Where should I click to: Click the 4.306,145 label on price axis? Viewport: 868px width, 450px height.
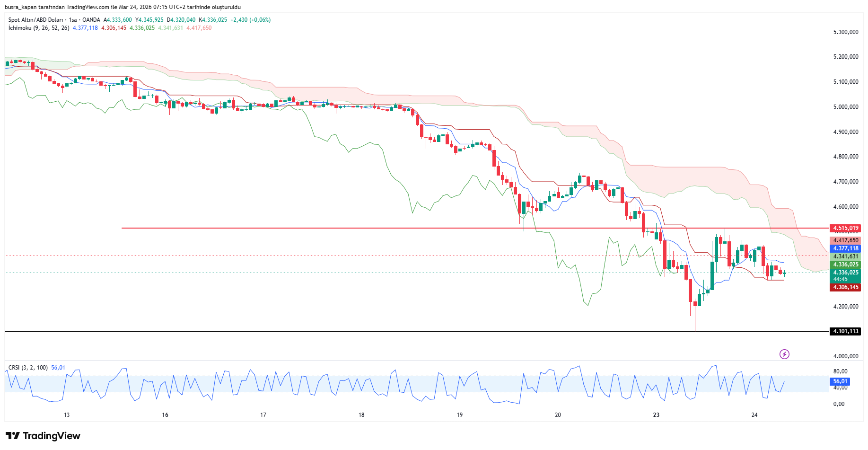(x=845, y=287)
